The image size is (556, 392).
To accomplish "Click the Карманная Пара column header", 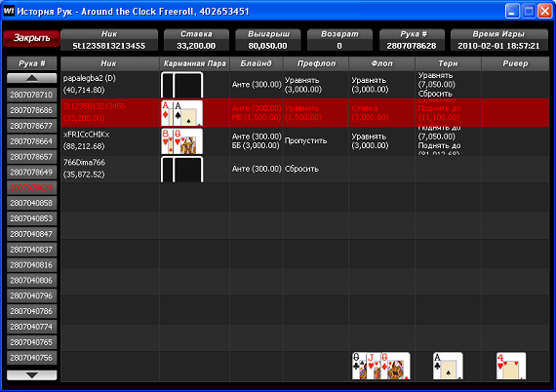I will (195, 63).
